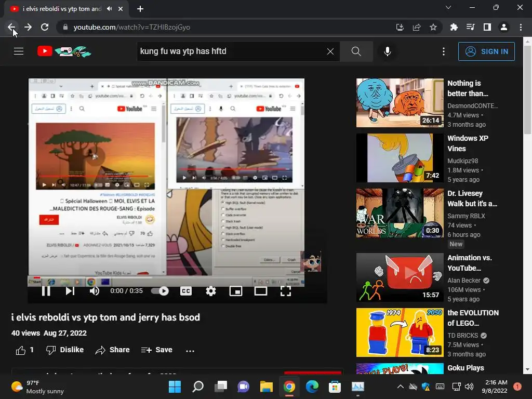Open the Chrome extensions puzzle icon
The height and width of the screenshot is (399, 532).
[x=454, y=27]
